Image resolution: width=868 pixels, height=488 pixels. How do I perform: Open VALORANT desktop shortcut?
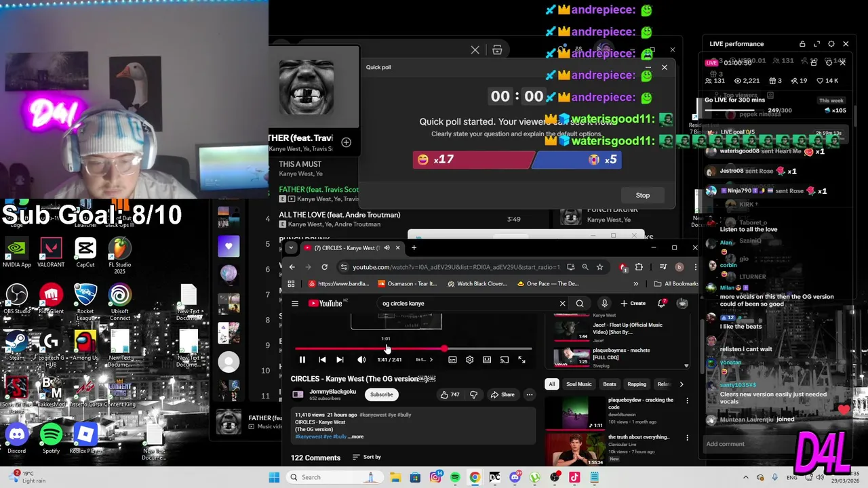coord(51,252)
